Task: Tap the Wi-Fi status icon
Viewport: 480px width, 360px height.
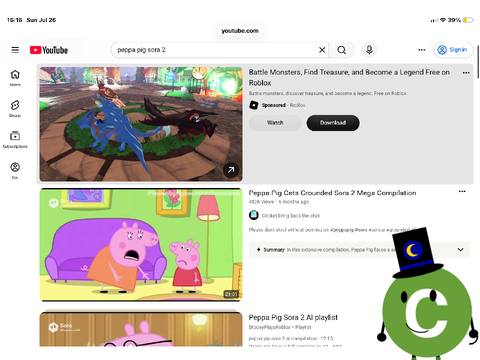Action: coord(443,20)
